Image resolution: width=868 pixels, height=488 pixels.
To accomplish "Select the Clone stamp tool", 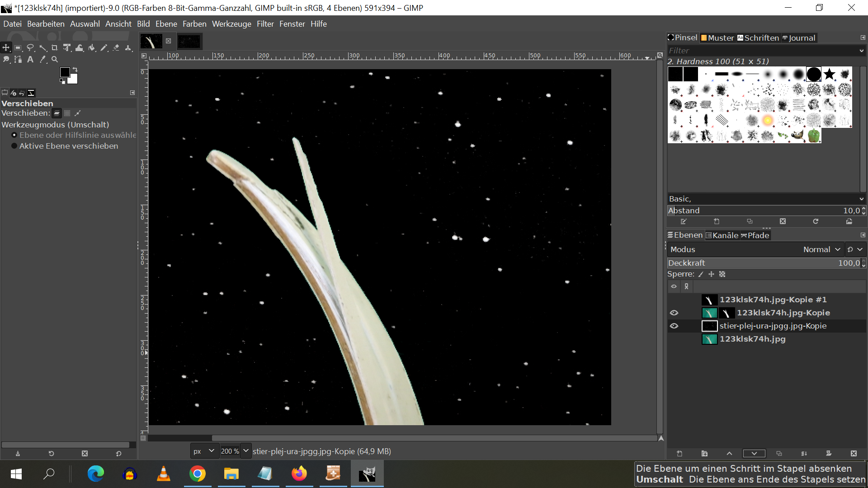I will [x=128, y=47].
